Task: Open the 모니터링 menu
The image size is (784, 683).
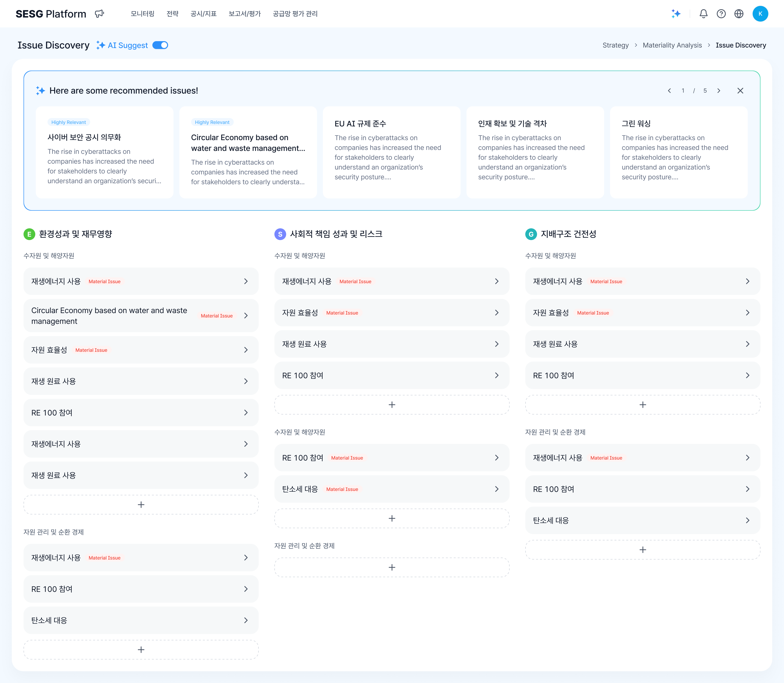Action: [142, 14]
